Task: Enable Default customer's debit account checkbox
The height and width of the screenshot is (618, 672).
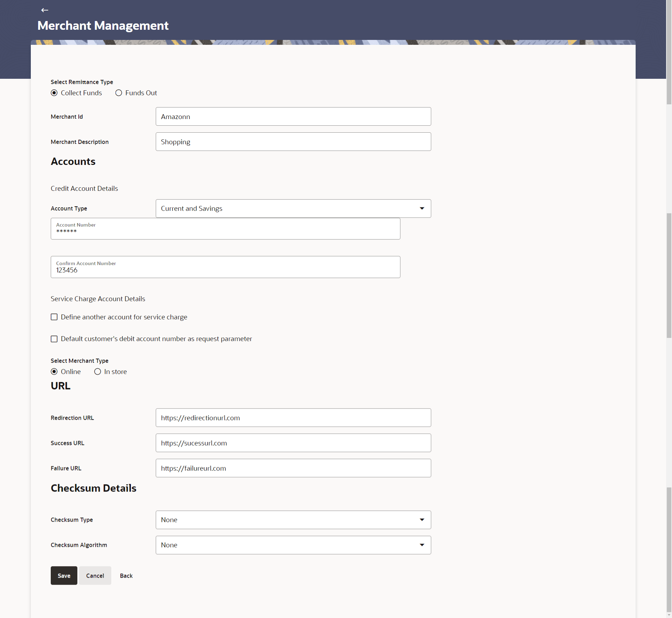Action: [54, 339]
